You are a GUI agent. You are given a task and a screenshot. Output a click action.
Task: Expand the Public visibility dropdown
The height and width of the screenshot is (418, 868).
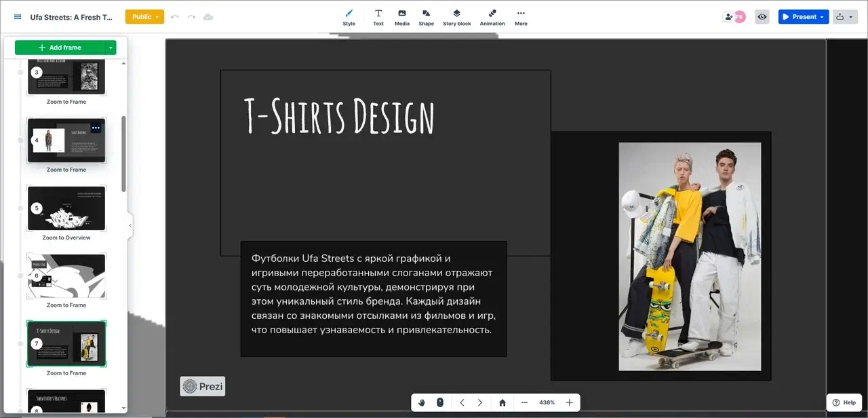point(144,17)
